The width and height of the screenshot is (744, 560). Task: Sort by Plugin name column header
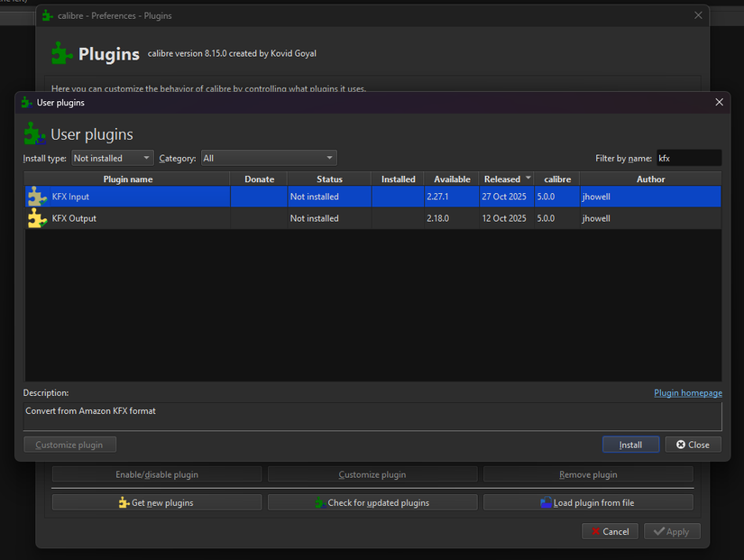click(x=128, y=179)
